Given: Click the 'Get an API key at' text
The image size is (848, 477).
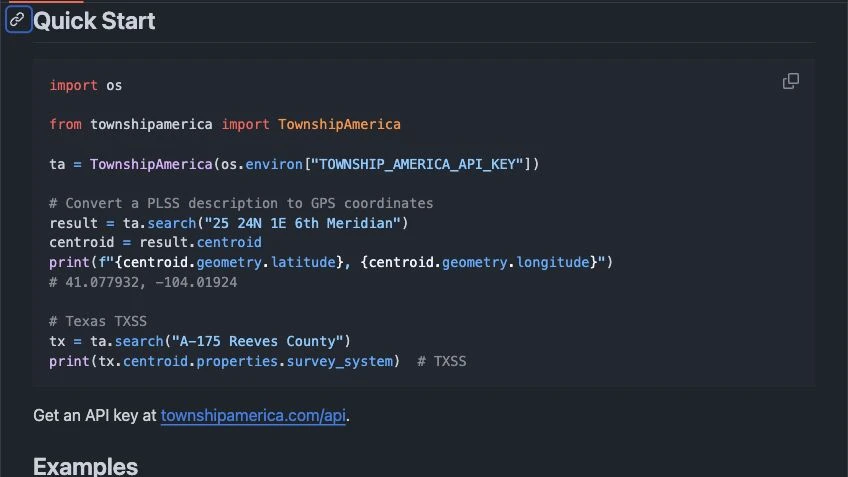Looking at the screenshot, I should coord(95,415).
